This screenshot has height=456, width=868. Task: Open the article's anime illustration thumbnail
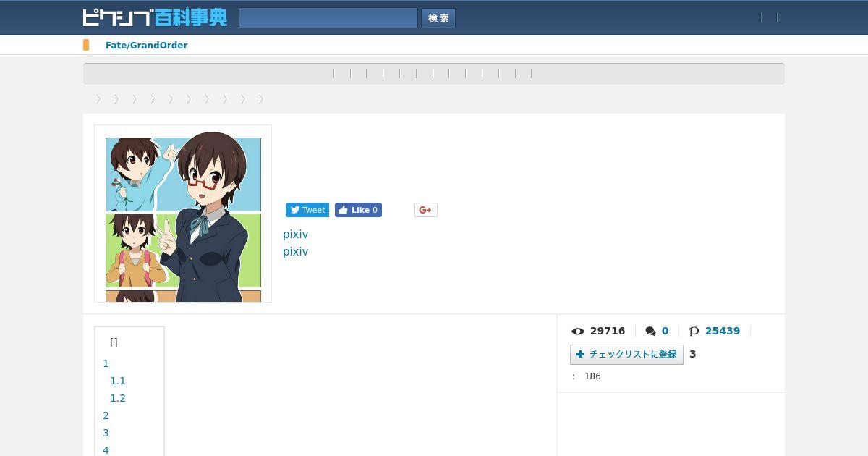coord(183,214)
